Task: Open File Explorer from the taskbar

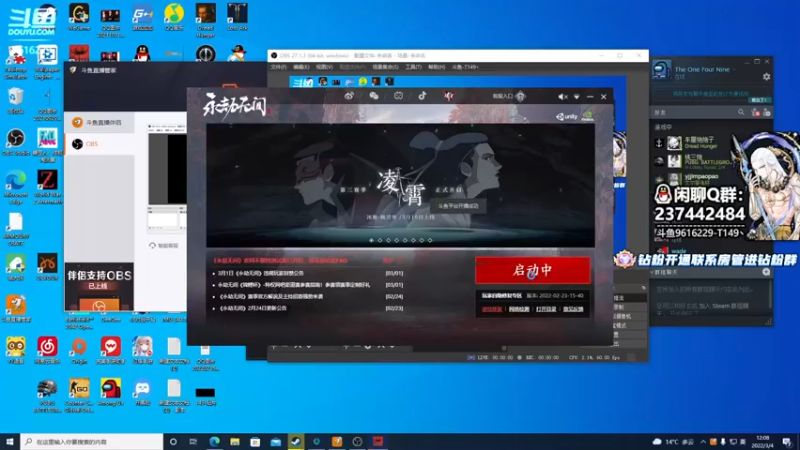Action: pos(235,441)
